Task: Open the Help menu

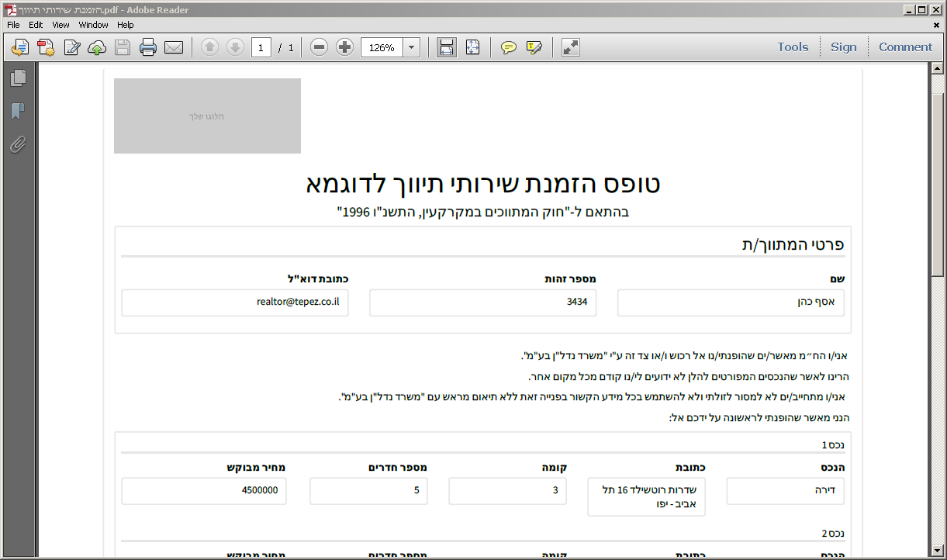Action: tap(126, 25)
